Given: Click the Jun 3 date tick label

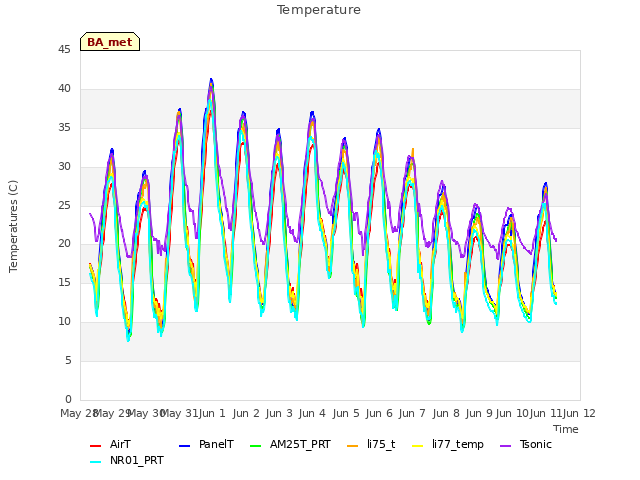Looking at the screenshot, I should [x=279, y=413].
